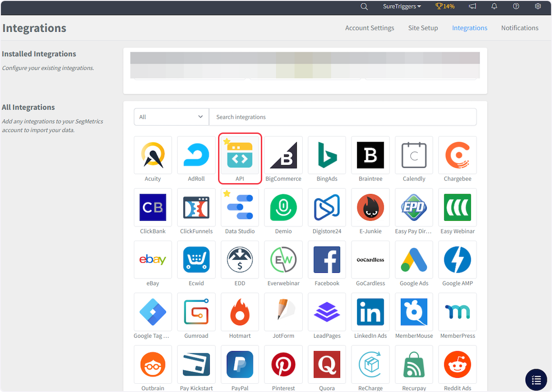Open the Pay Kickstart integration
The width and height of the screenshot is (552, 392).
click(196, 364)
